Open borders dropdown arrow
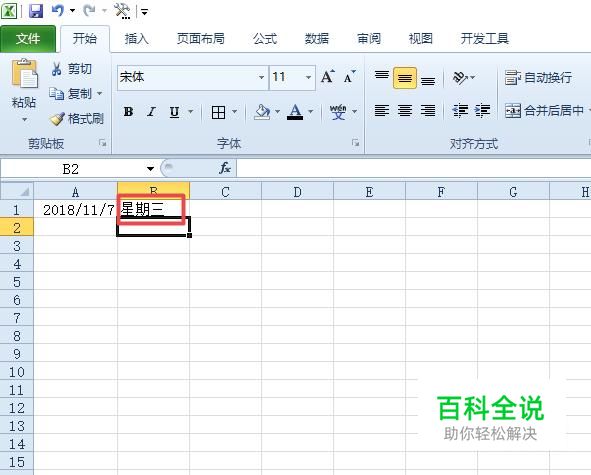Screen dimensions: 591x475 [x=234, y=112]
